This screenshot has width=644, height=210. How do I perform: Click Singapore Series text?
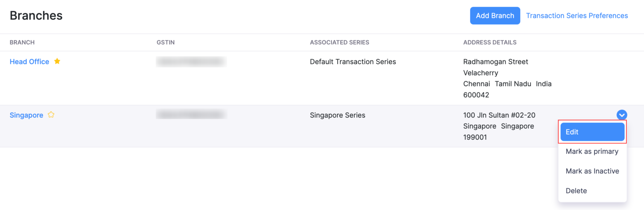(337, 115)
